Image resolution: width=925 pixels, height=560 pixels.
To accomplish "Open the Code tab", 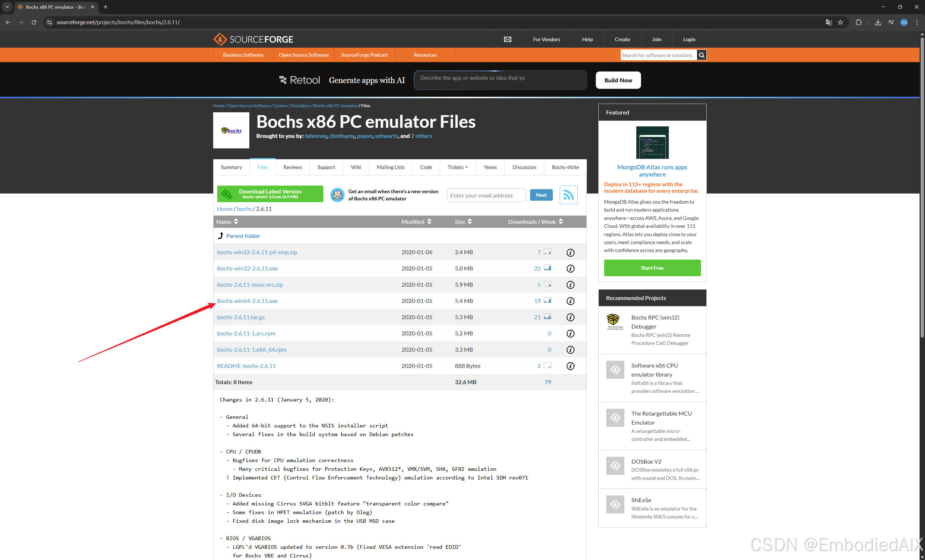I will (x=426, y=167).
